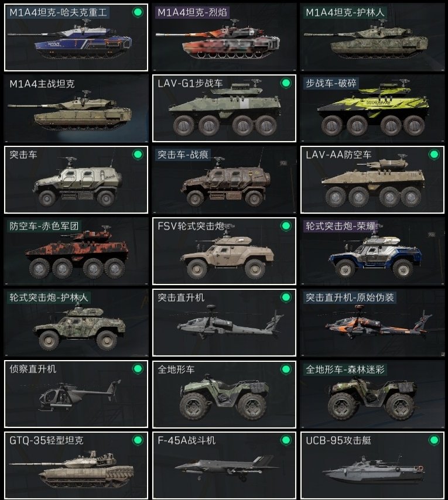Select the M1A4坦克-烈焰 tank skin
Screen dimensions: 448x500
tap(224, 37)
